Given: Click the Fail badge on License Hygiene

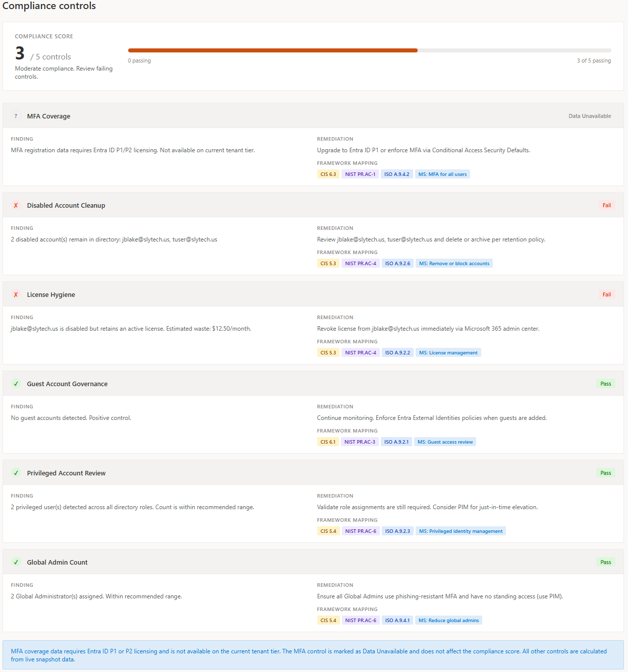Looking at the screenshot, I should pyautogui.click(x=607, y=294).
